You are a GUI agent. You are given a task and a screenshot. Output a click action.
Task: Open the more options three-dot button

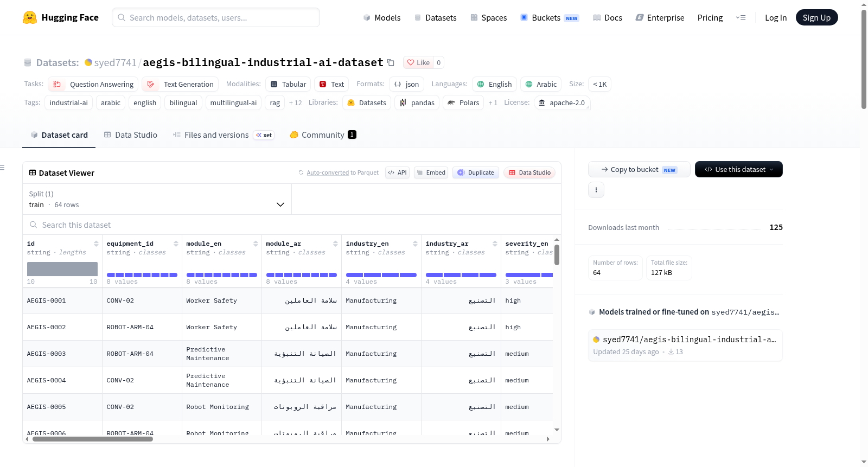click(x=596, y=190)
